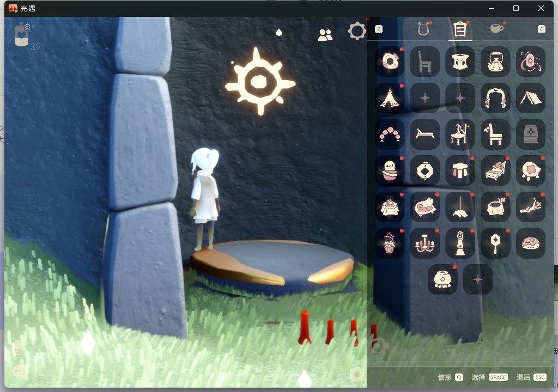Click the 光遇 app icon in the title bar
This screenshot has width=558, height=392.
pos(13,8)
